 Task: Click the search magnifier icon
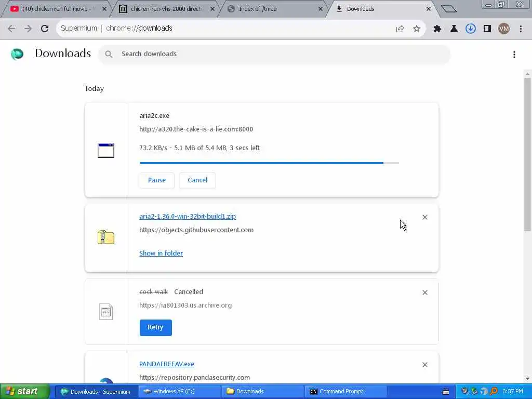pyautogui.click(x=109, y=54)
